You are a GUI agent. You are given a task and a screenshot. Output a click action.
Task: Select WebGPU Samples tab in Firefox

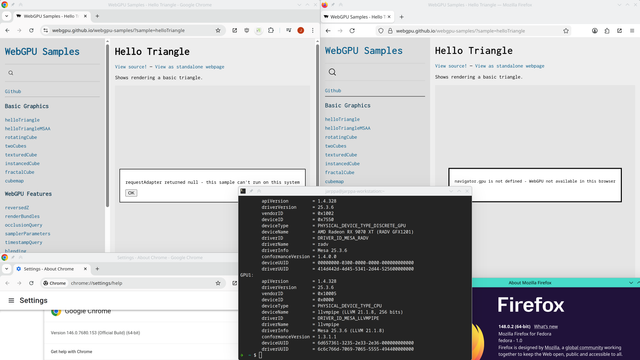point(358,17)
